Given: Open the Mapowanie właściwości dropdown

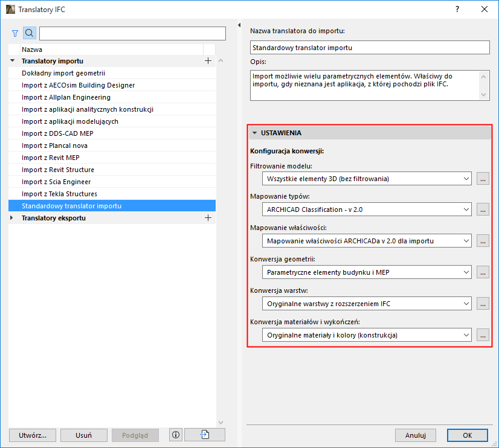Looking at the screenshot, I should tap(367, 241).
